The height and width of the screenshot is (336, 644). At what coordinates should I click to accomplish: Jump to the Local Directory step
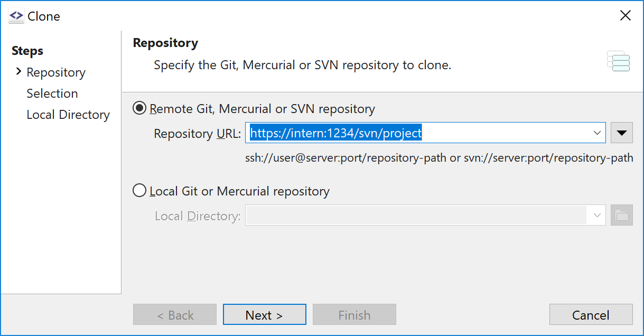pyautogui.click(x=68, y=115)
